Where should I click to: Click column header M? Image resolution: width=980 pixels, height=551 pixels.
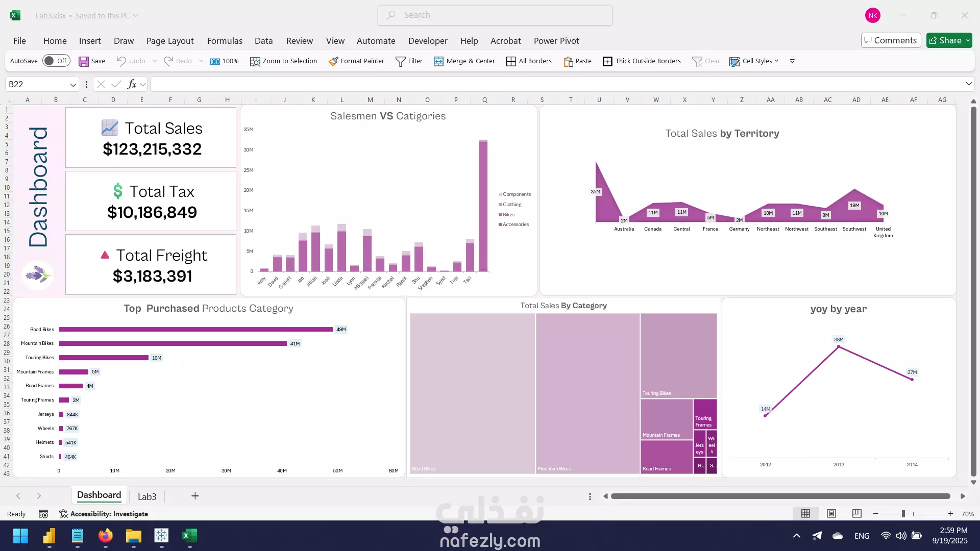370,100
